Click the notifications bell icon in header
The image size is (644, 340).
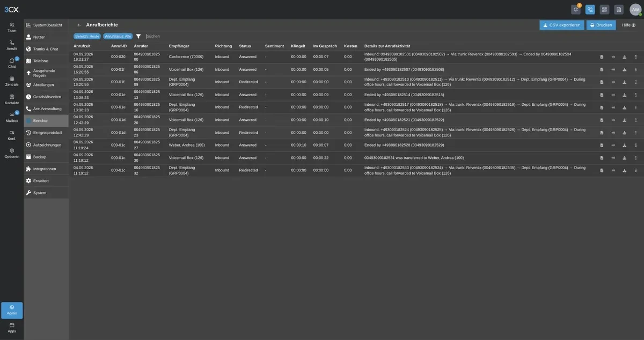(x=576, y=10)
